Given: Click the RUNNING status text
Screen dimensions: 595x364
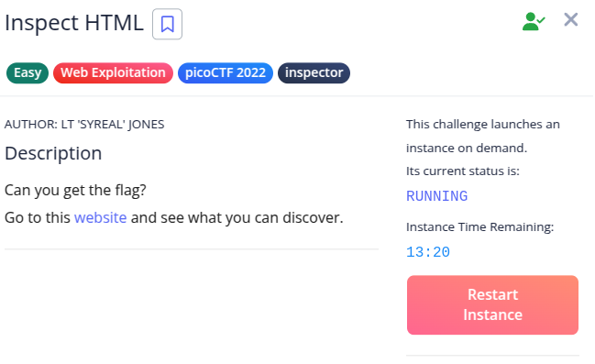Looking at the screenshot, I should (436, 196).
